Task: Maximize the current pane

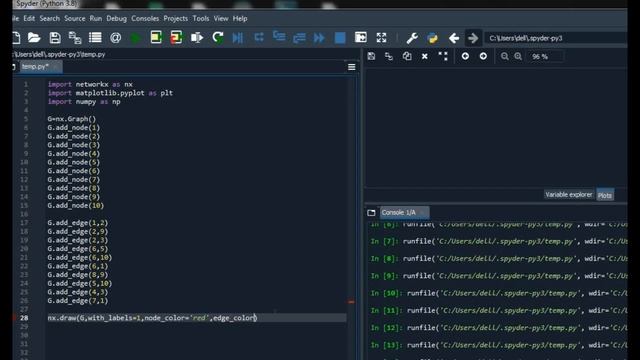Action: 360,38
